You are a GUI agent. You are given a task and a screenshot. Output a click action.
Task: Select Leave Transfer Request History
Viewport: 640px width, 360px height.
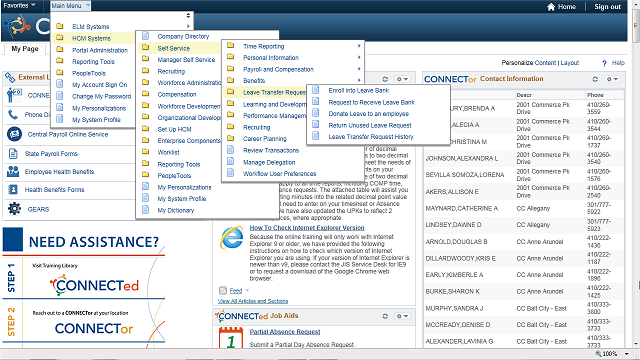click(x=371, y=137)
